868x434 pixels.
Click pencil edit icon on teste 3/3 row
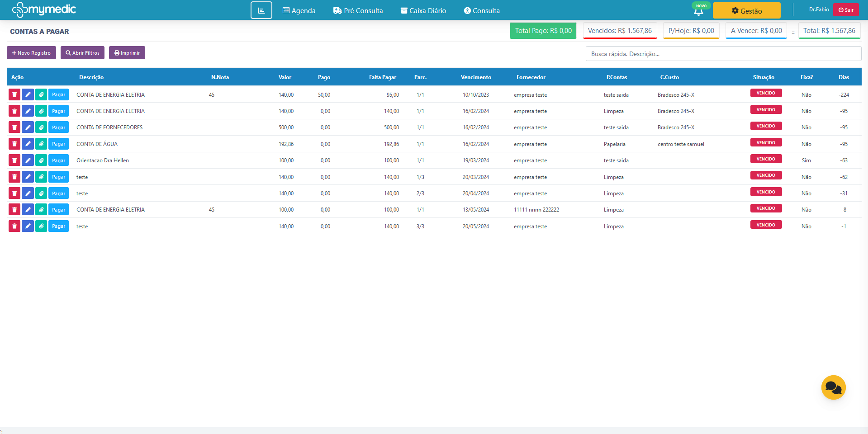pos(28,226)
